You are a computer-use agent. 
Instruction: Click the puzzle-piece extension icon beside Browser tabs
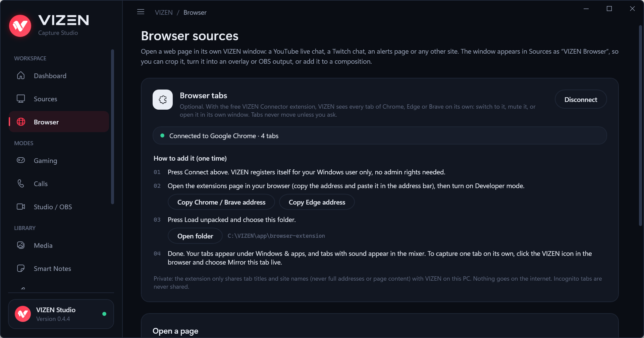(x=163, y=100)
